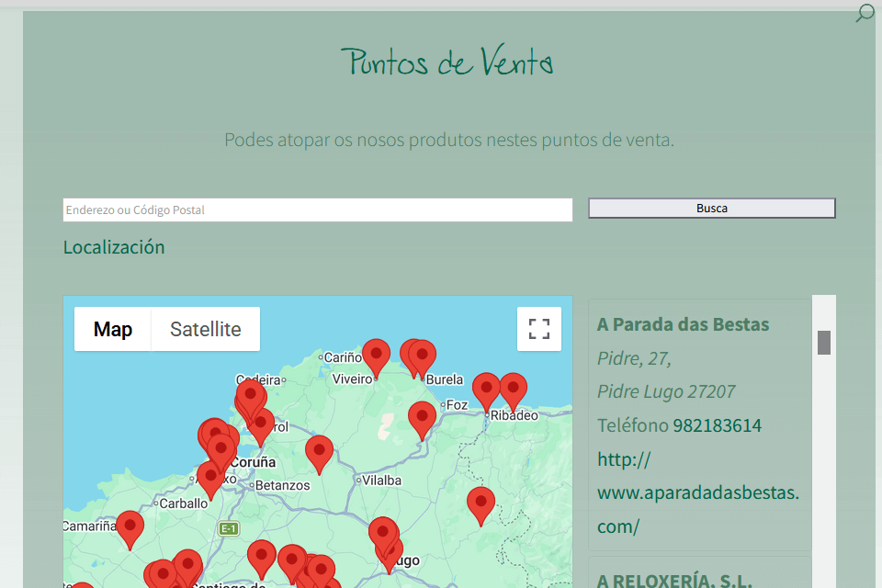882x588 pixels.
Task: Focus the Enderezo ou Código Postal field
Action: point(318,209)
